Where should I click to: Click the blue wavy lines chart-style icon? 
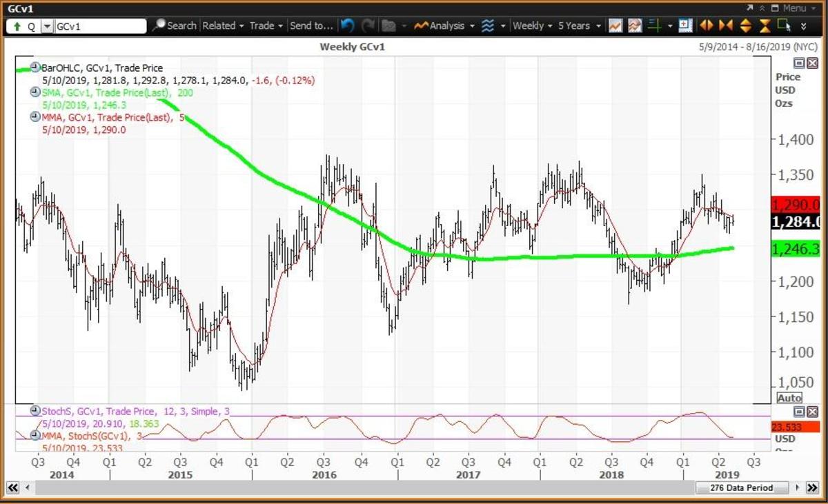[487, 26]
